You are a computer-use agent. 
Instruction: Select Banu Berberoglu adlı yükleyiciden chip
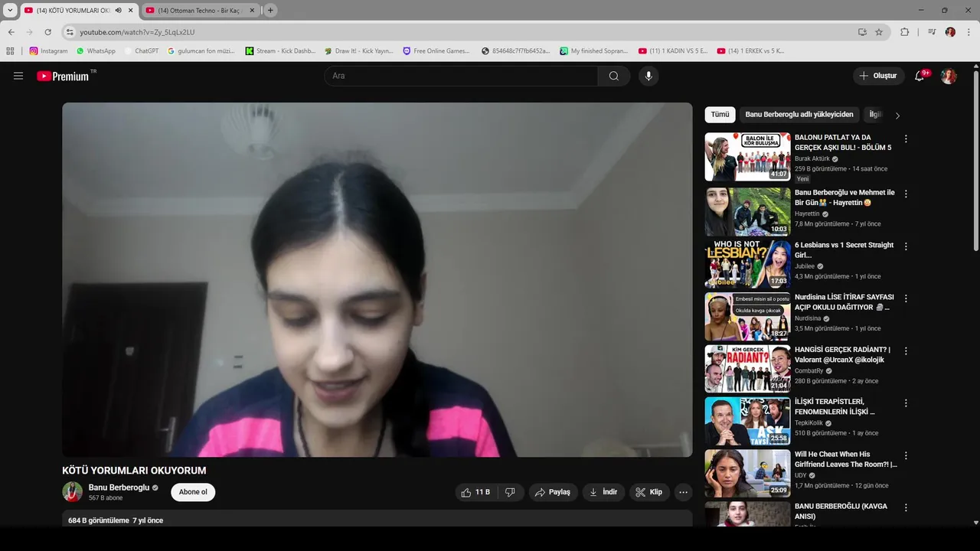click(799, 115)
